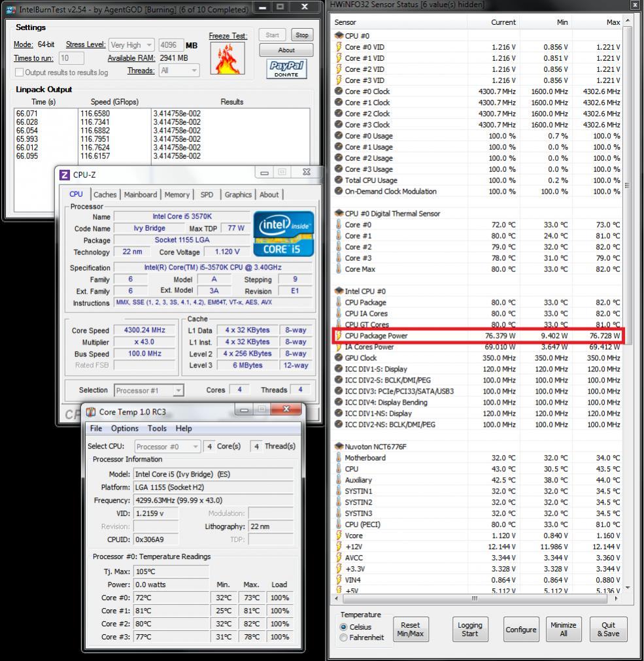Open the Core Temp Tools menu
Viewport: 644px width, 661px height.
point(157,428)
